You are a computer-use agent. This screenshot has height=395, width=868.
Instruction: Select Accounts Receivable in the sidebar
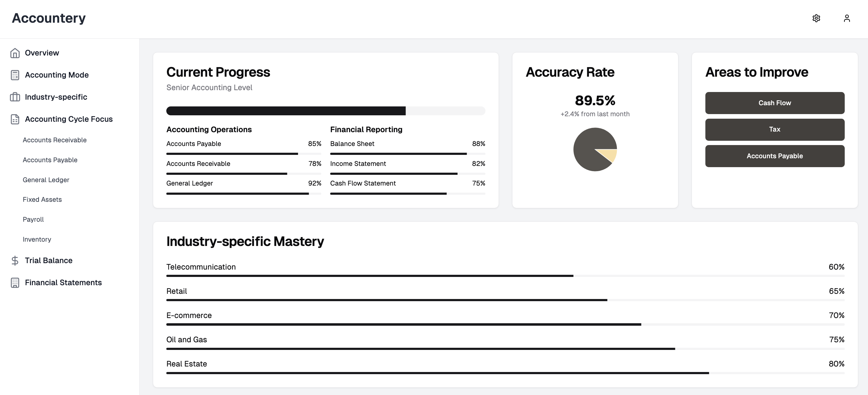(54, 140)
